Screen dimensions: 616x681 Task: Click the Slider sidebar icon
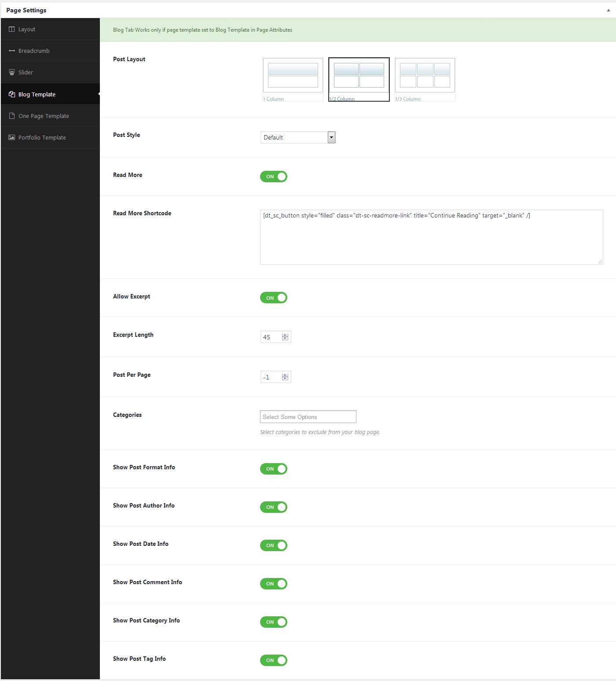[x=12, y=72]
